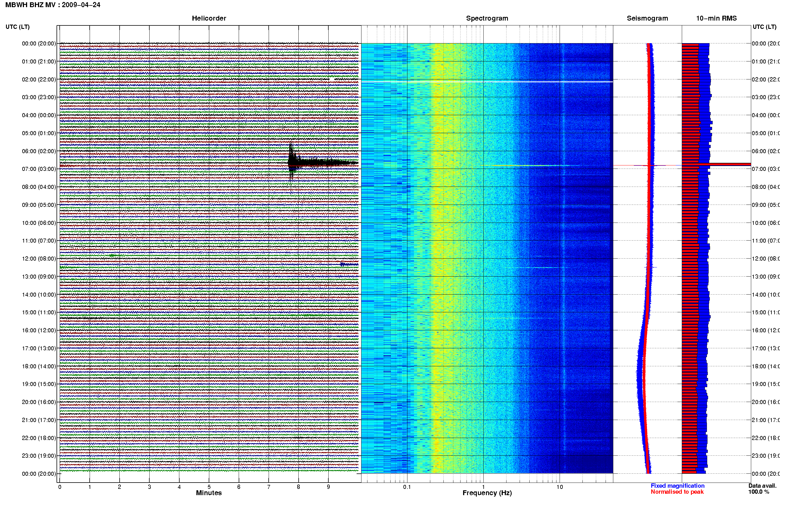Click the left time label '08:00 (04:00)'
The image size is (812, 508).
tap(39, 187)
